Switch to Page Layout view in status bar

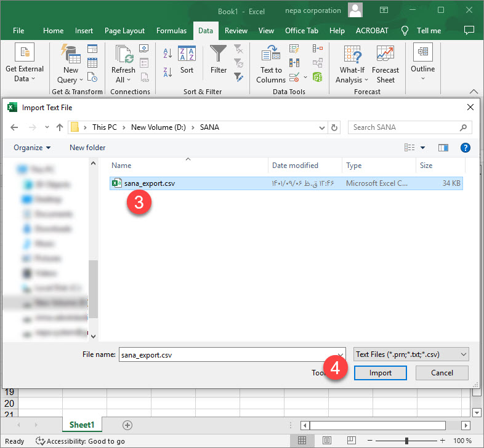pyautogui.click(x=326, y=441)
